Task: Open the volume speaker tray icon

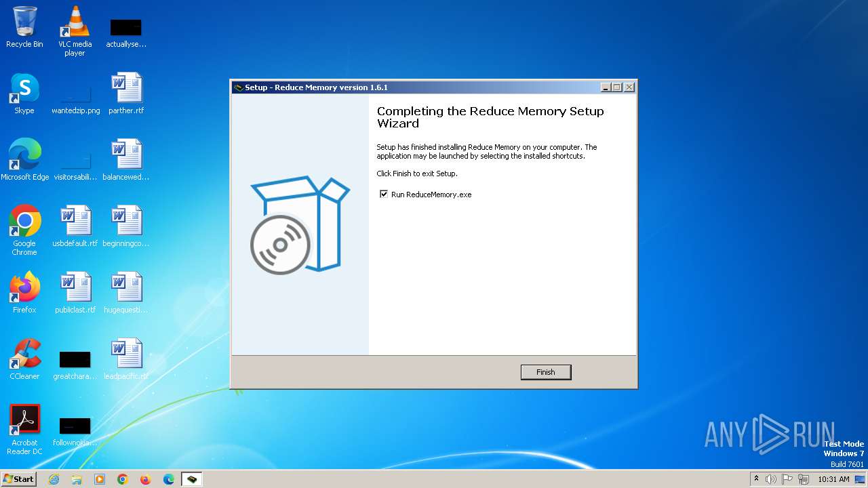Action: (x=771, y=479)
